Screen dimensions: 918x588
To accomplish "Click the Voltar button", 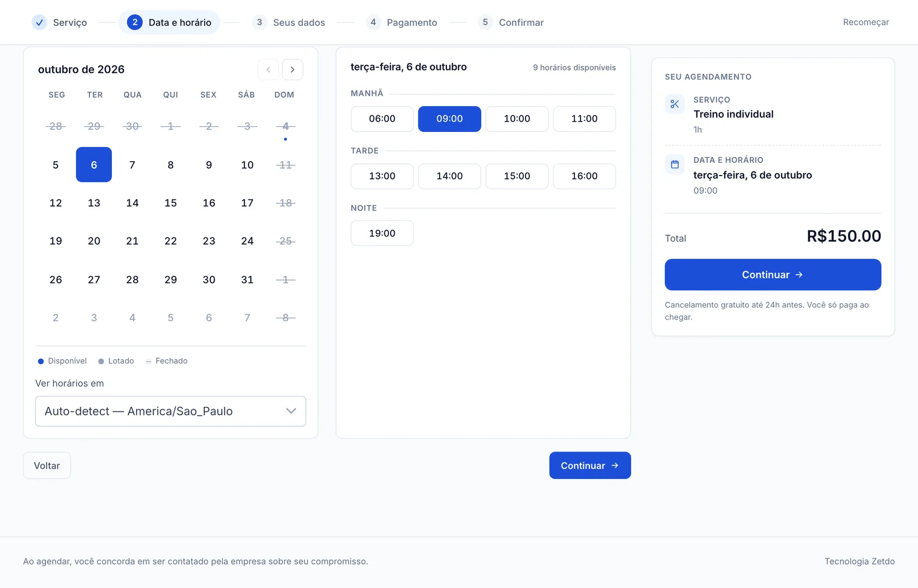I will point(47,465).
